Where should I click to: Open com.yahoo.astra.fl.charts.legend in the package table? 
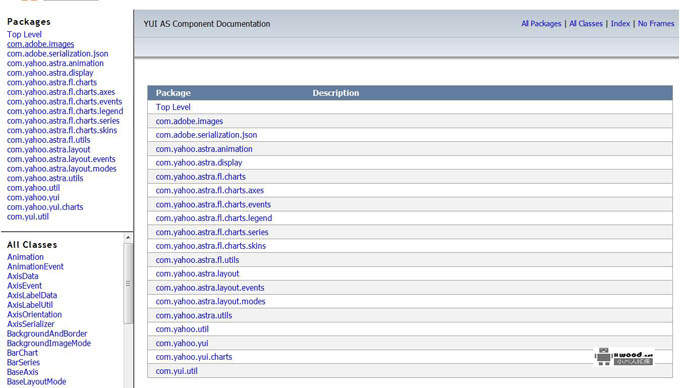point(214,218)
